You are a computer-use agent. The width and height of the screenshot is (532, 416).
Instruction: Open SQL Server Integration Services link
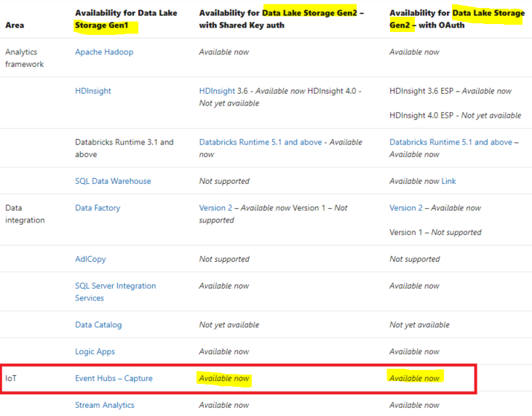tap(116, 292)
